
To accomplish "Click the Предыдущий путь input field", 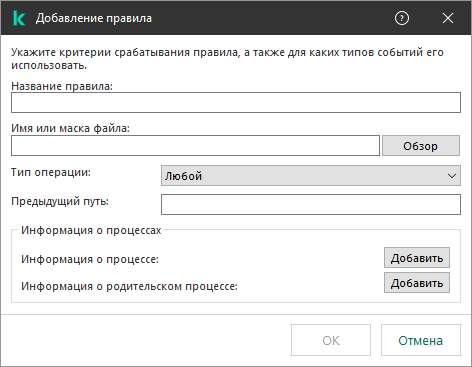I will 311,204.
